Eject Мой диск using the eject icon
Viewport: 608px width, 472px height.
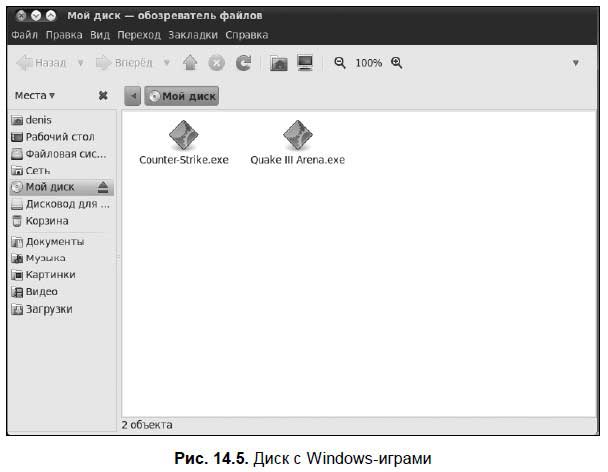102,187
